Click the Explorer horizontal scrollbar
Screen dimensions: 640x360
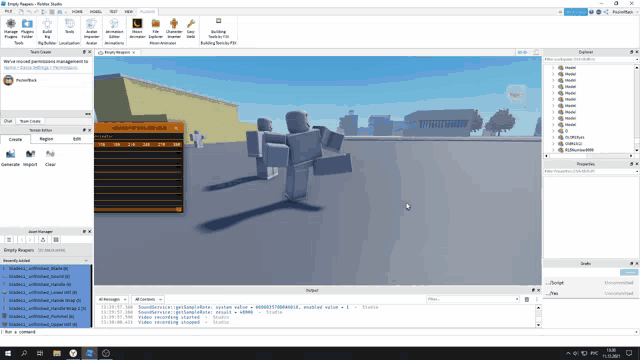pyautogui.click(x=588, y=156)
